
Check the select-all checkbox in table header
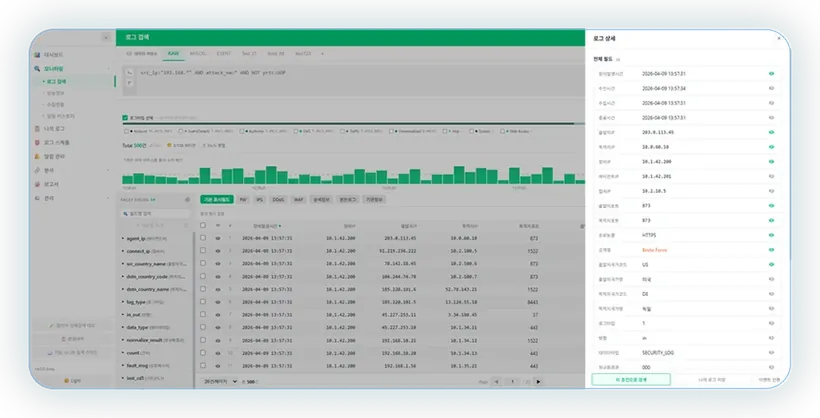[203, 225]
